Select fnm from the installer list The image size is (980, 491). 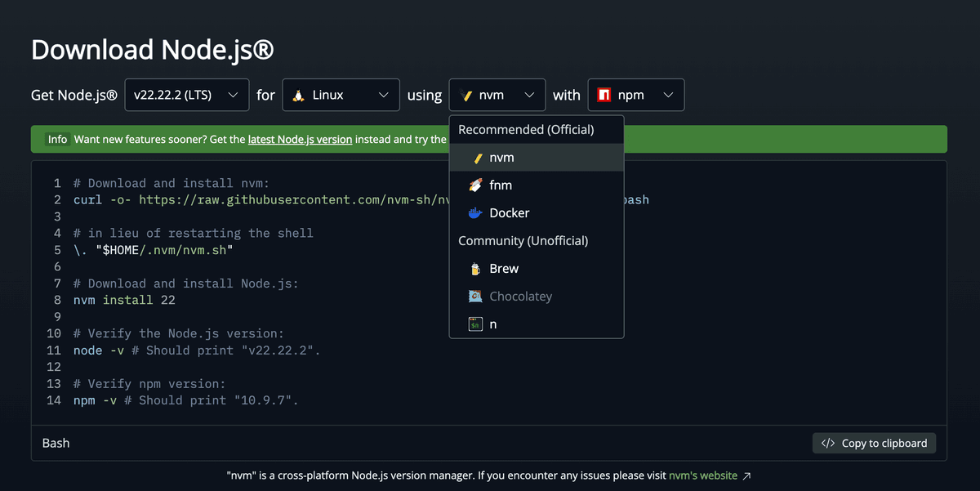click(501, 185)
